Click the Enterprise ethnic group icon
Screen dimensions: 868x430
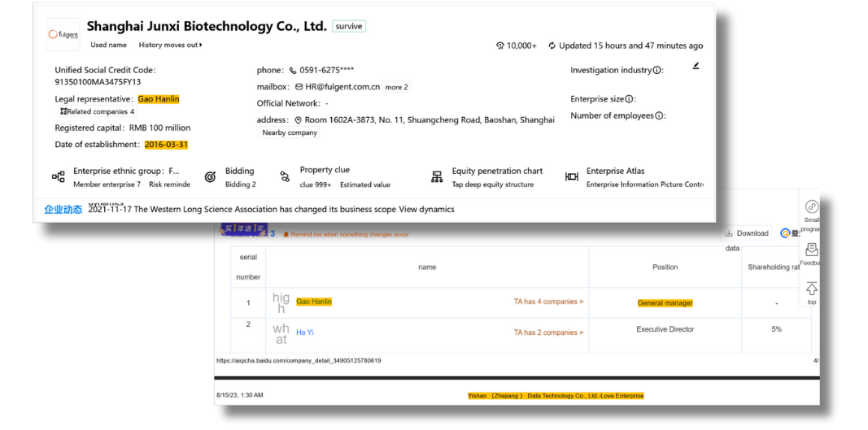pyautogui.click(x=58, y=176)
